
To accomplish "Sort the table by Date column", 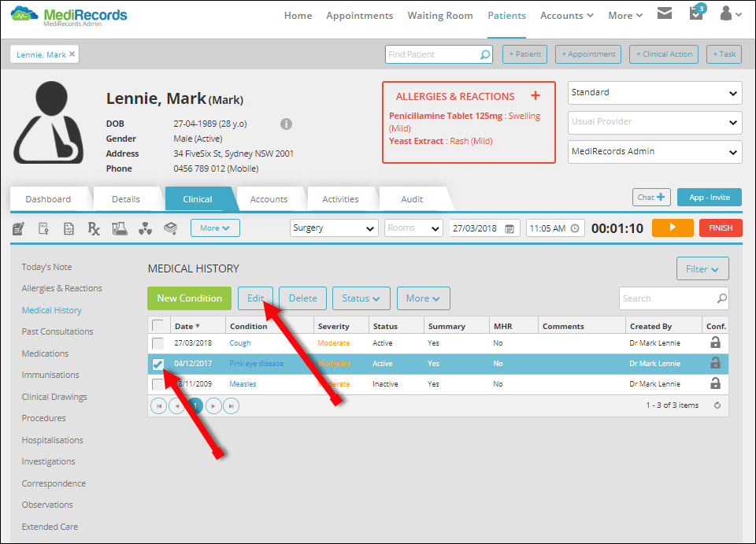I will point(187,326).
